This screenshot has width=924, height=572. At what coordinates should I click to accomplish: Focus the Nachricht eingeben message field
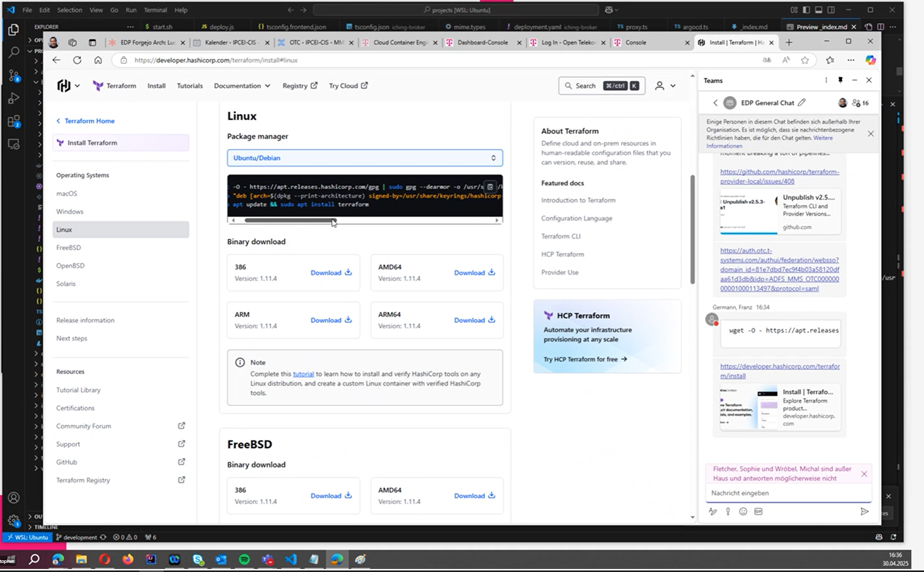[788, 493]
